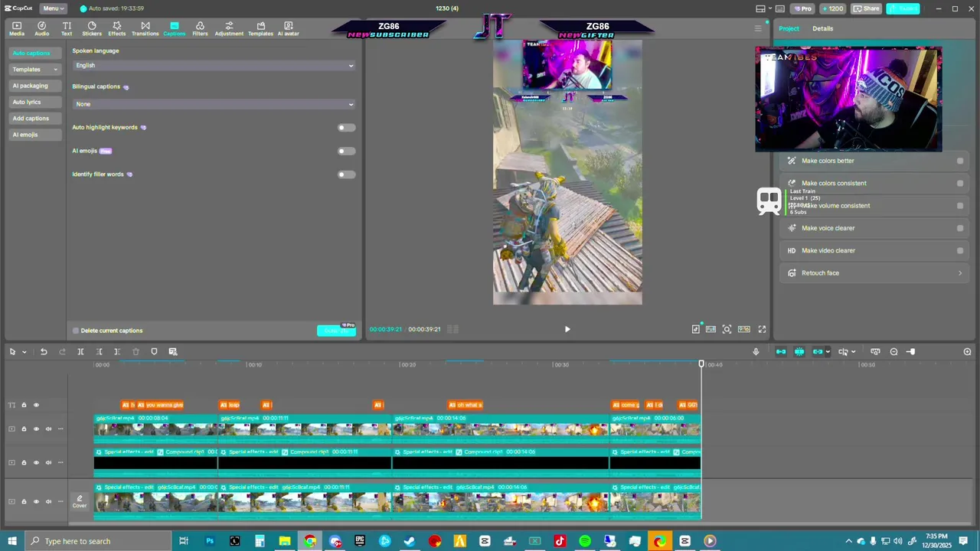
Task: Click the preview ratio icon
Action: [743, 329]
